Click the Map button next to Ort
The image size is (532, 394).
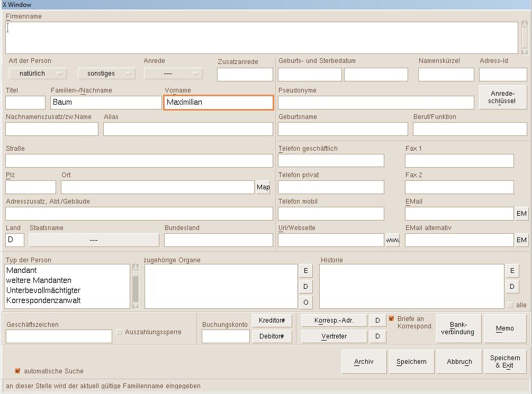(x=263, y=187)
